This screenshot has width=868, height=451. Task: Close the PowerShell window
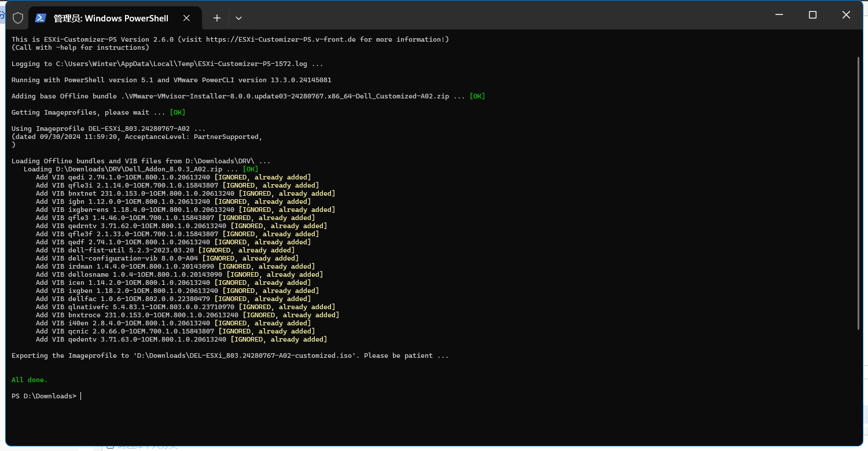coord(846,15)
